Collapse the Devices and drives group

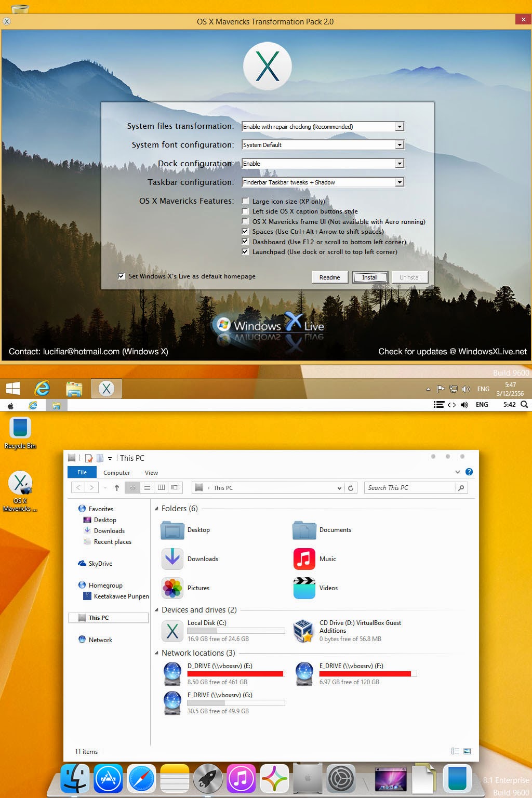tap(157, 610)
